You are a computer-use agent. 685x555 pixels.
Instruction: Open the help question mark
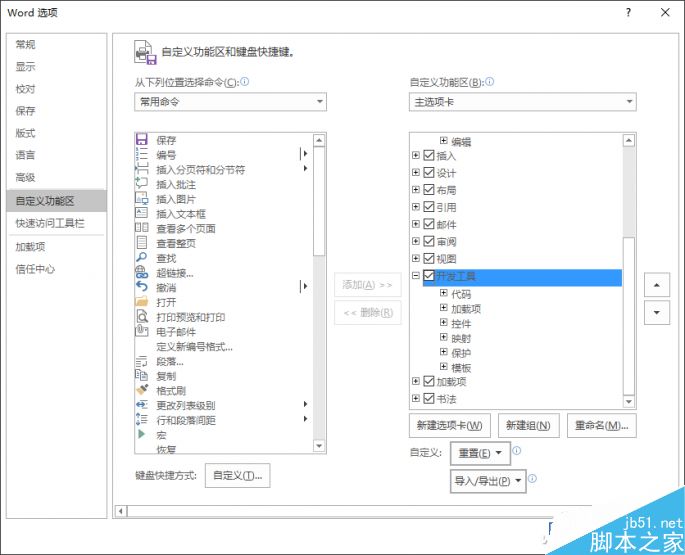(x=628, y=12)
